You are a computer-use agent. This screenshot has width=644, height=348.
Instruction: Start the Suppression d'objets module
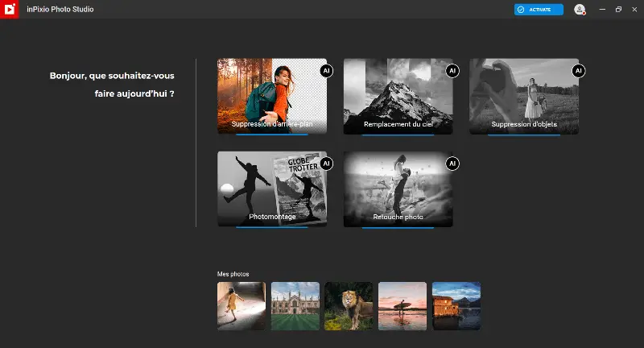point(523,97)
